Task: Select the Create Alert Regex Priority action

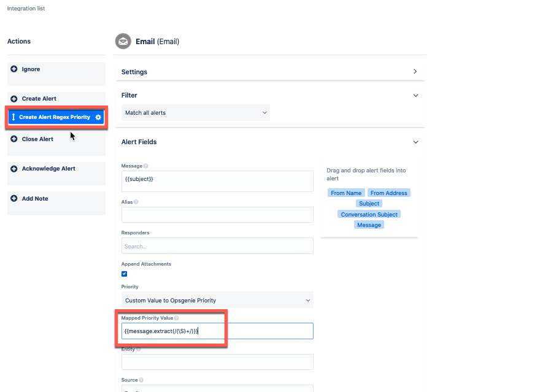Action: [x=56, y=117]
